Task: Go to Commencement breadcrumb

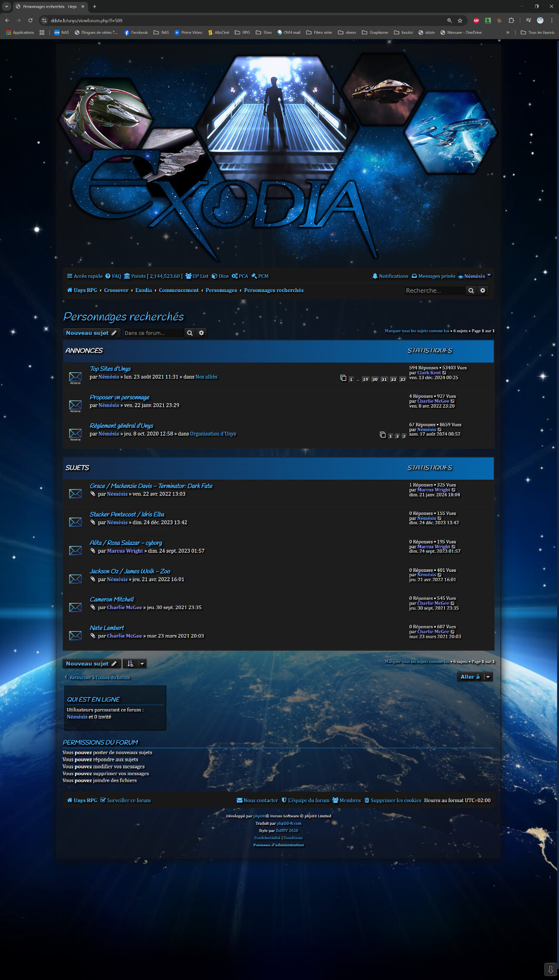Action: coord(179,291)
